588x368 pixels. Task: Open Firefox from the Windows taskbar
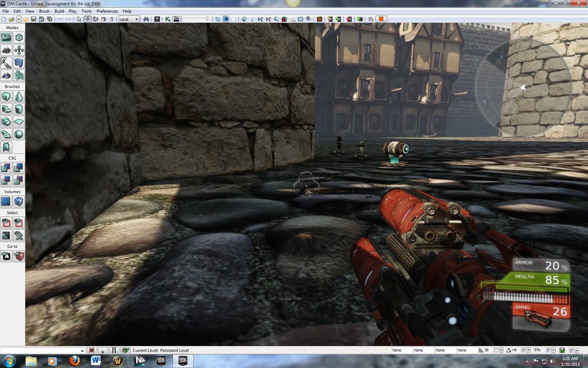coord(74,361)
